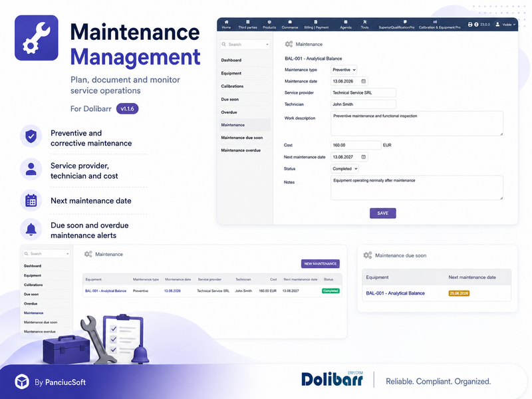Select Maintenance in the upper sidebar
532x399 pixels.
[245, 125]
